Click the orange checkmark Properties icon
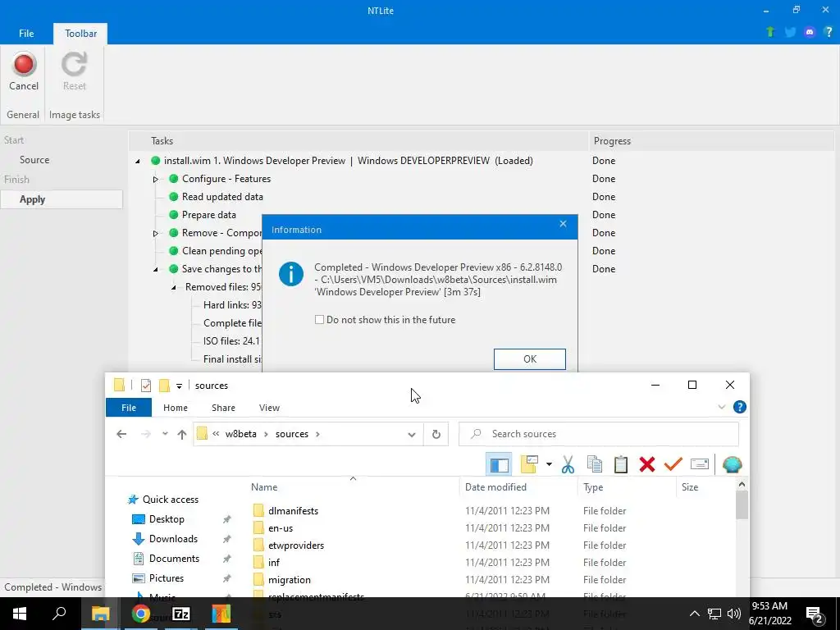The height and width of the screenshot is (630, 840). (x=673, y=464)
